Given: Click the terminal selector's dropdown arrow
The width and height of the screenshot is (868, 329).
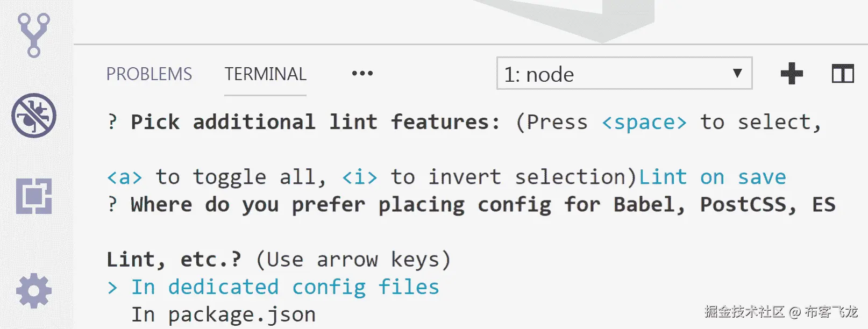Looking at the screenshot, I should (x=738, y=73).
